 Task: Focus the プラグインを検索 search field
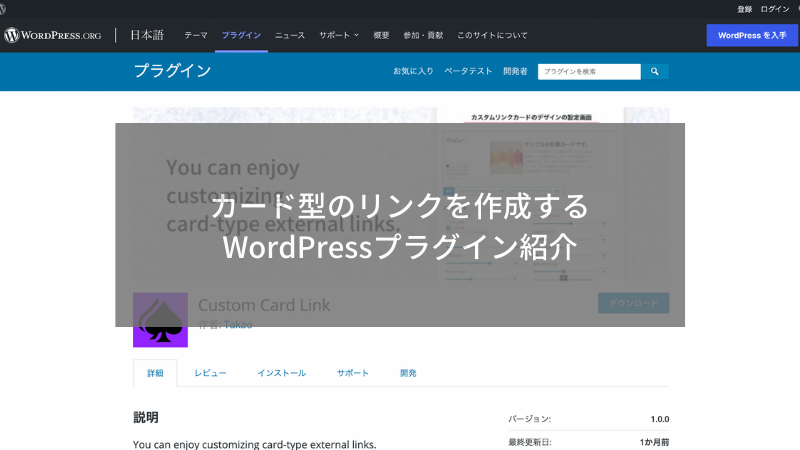click(589, 72)
